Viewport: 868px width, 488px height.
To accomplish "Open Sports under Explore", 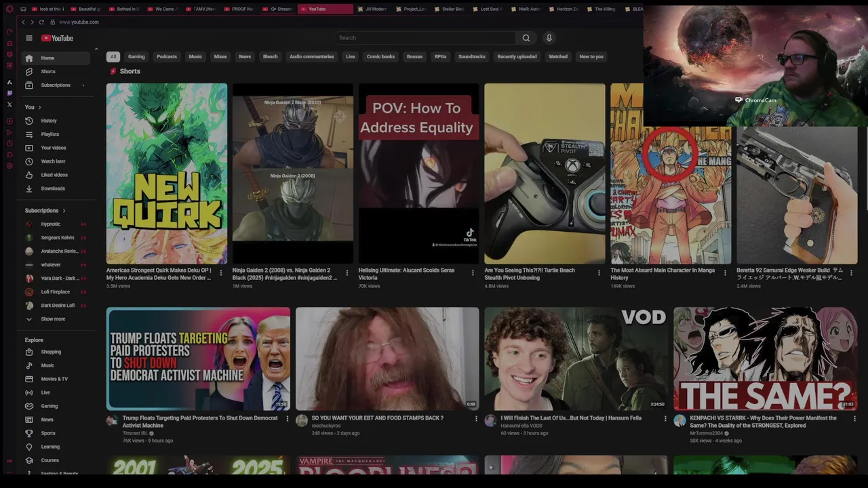I will 56,433.
